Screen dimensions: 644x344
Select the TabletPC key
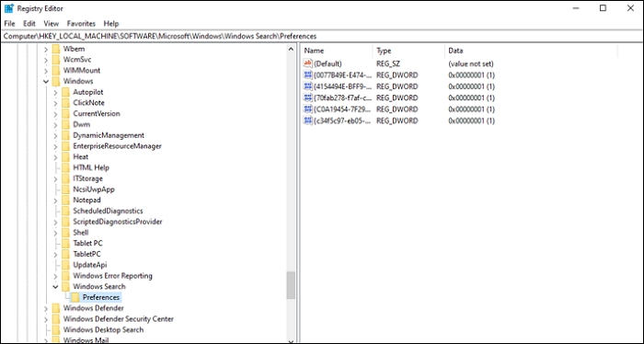[86, 254]
